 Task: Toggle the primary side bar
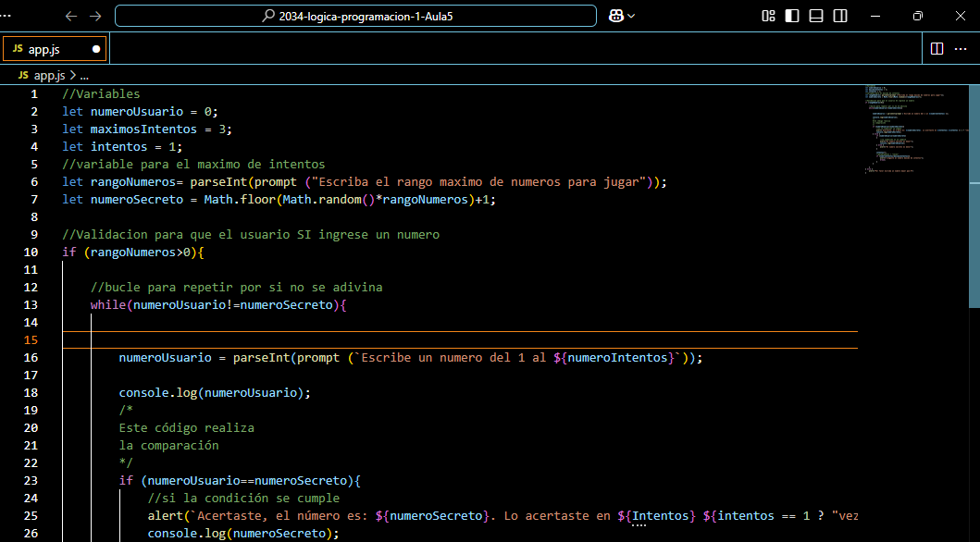(792, 17)
